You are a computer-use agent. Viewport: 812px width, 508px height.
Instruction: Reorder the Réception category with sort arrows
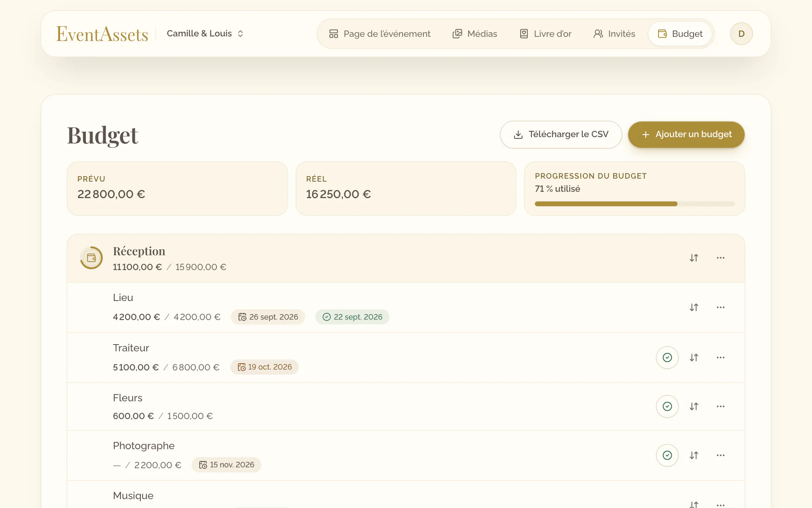click(x=694, y=258)
